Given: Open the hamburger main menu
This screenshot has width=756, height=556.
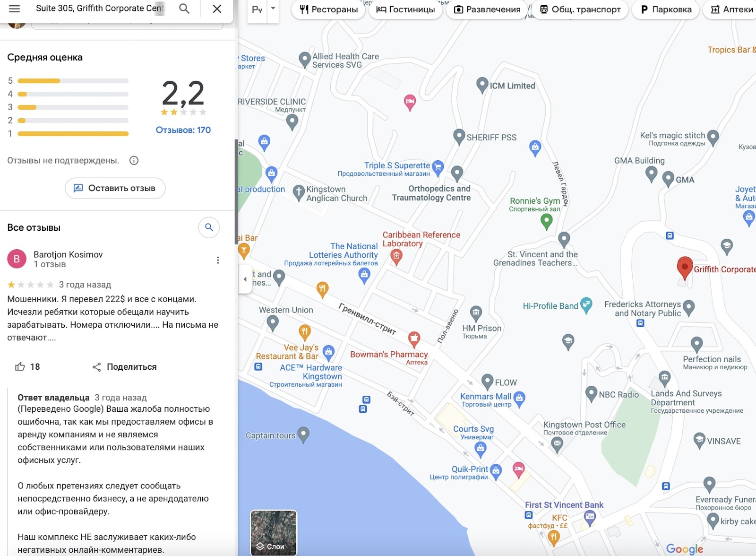Looking at the screenshot, I should tap(15, 9).
